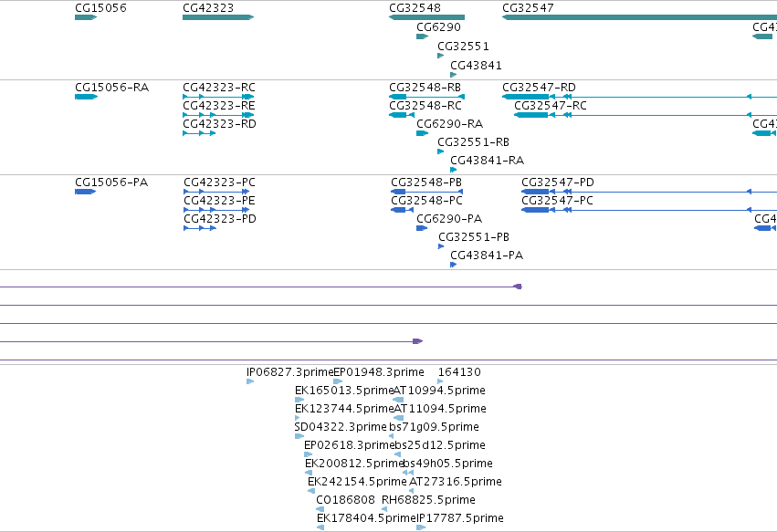
Task: Open EST AT10994.5prime
Action: tap(439, 391)
